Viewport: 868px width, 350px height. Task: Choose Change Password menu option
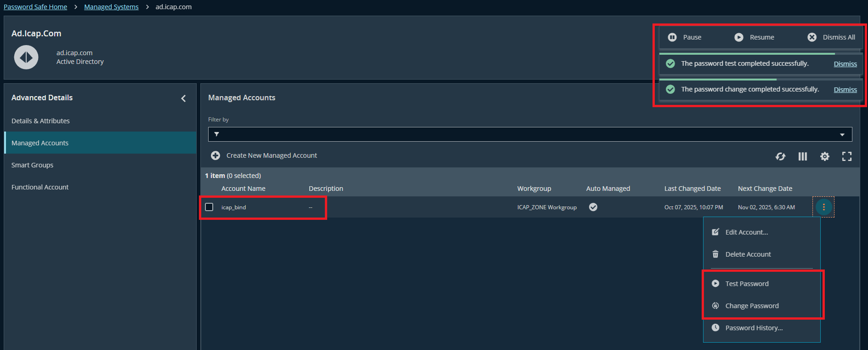click(752, 306)
